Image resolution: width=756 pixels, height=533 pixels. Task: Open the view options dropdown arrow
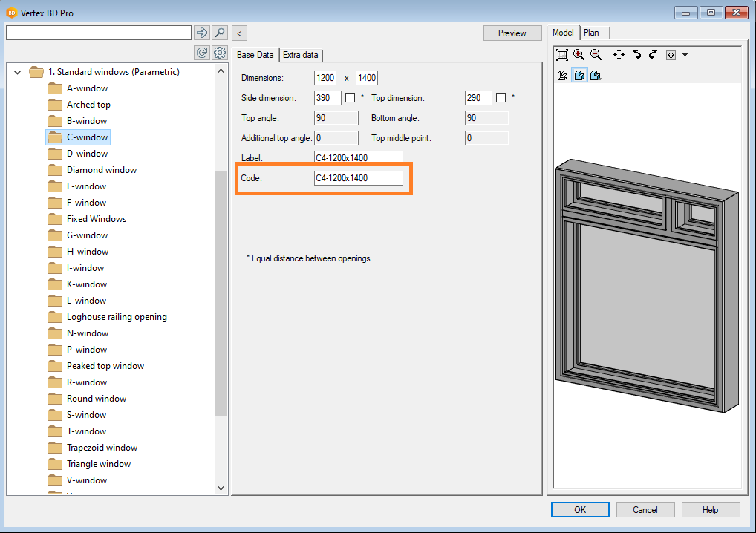tap(685, 55)
